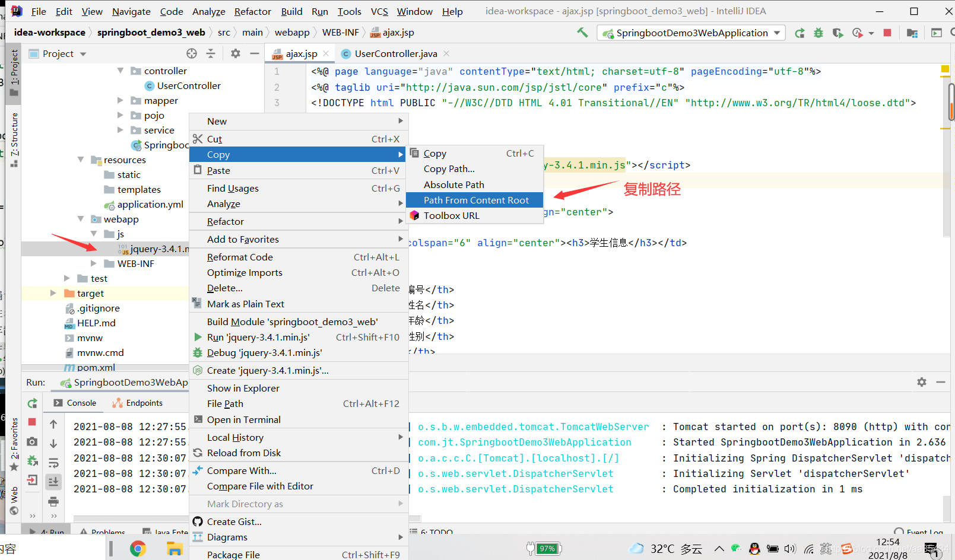Collapse the controller folder
The height and width of the screenshot is (560, 955).
point(121,71)
